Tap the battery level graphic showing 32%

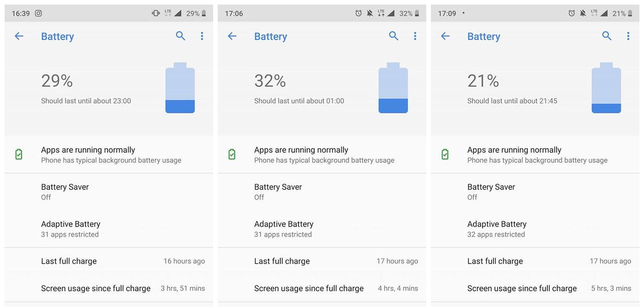point(393,88)
